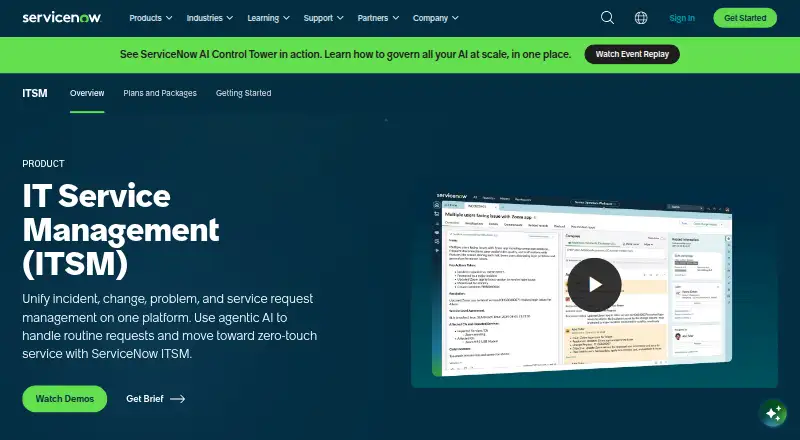Expand the Company menu
Viewport: 800px width, 440px height.
[436, 18]
